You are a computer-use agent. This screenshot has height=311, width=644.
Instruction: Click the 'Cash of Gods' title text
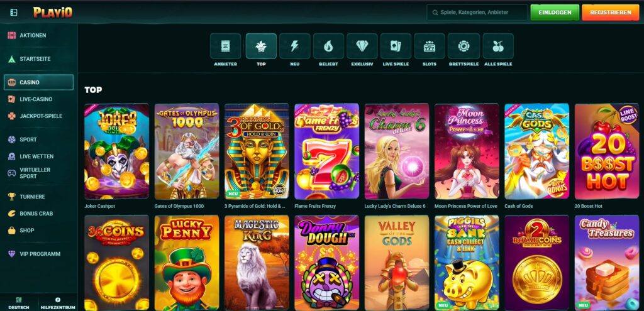point(519,206)
